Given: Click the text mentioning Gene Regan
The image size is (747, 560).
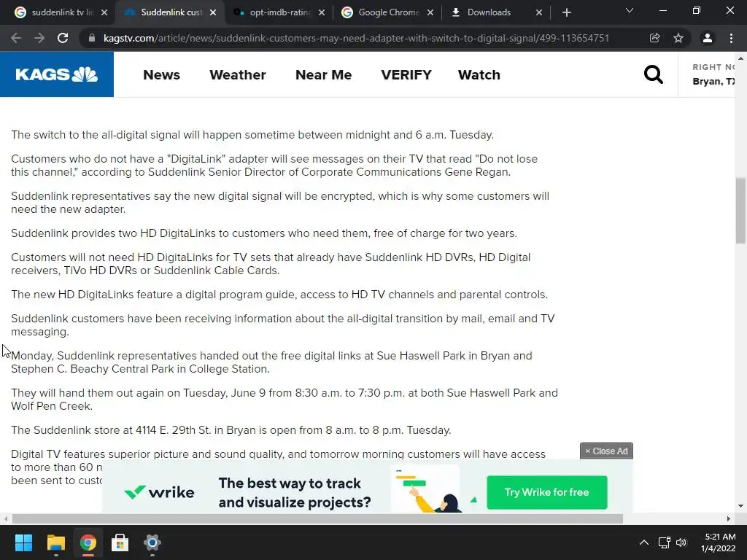Looking at the screenshot, I should tap(274, 166).
